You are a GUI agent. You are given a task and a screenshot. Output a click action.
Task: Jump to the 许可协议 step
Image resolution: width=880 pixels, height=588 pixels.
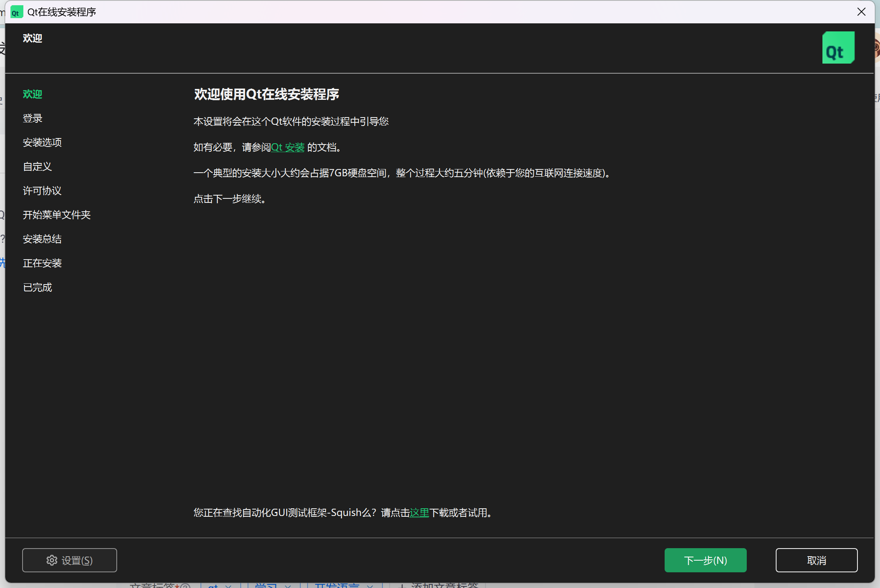(x=42, y=191)
